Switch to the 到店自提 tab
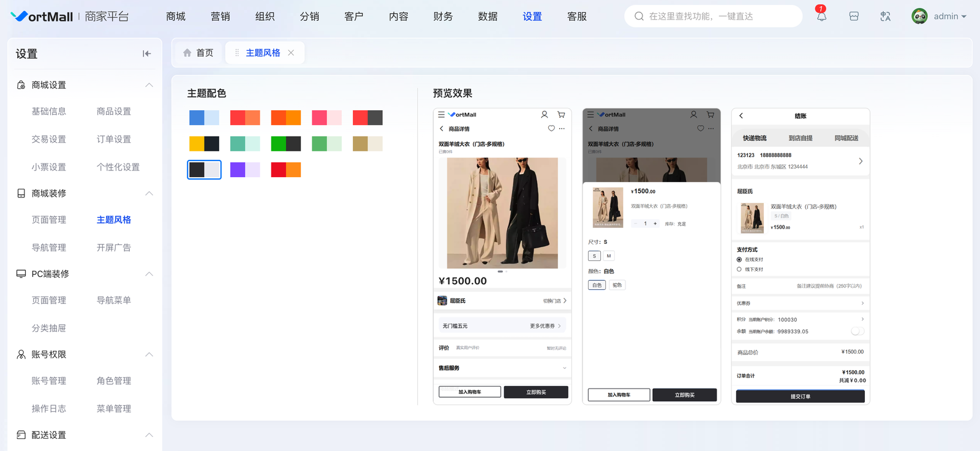This screenshot has height=451, width=980. pos(801,138)
